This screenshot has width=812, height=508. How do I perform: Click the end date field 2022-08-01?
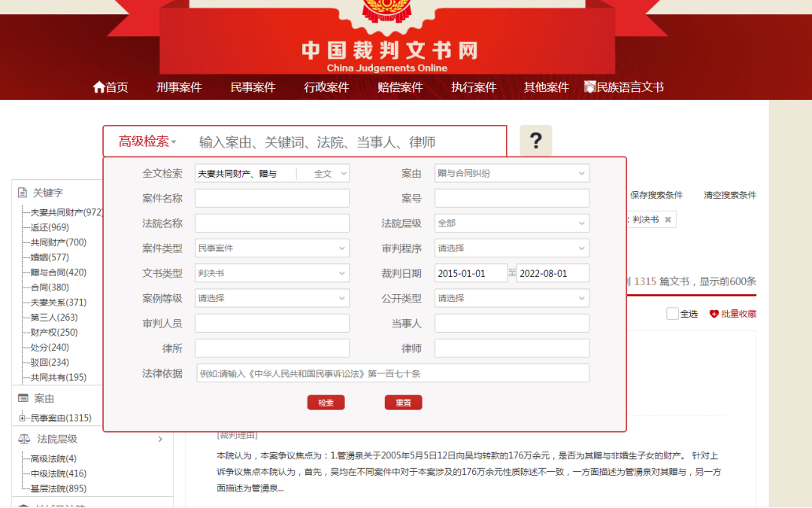coord(553,273)
